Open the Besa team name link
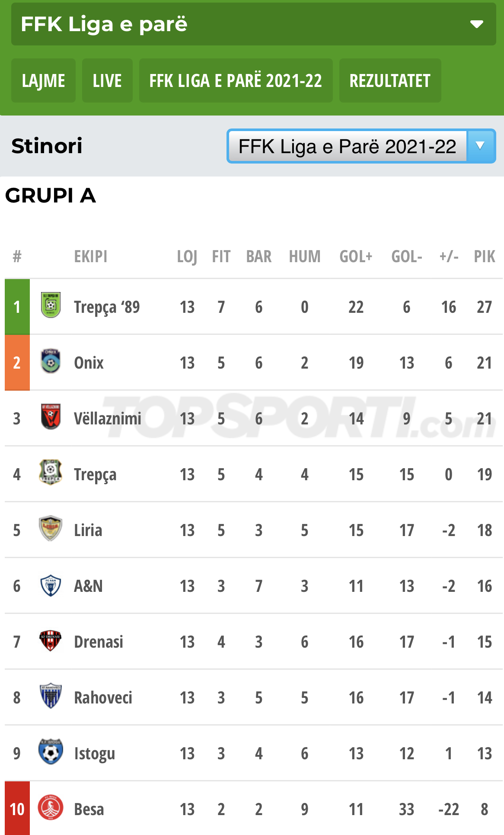Image resolution: width=504 pixels, height=835 pixels. click(89, 809)
